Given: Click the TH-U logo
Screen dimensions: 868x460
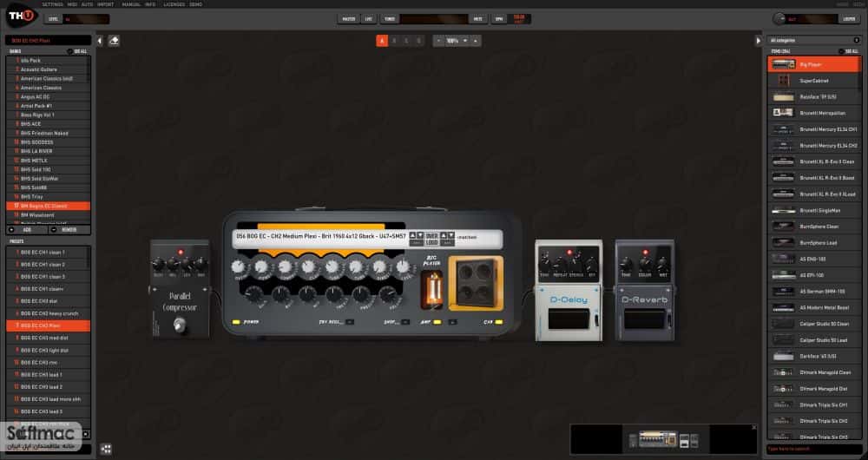Looking at the screenshot, I should [21, 16].
